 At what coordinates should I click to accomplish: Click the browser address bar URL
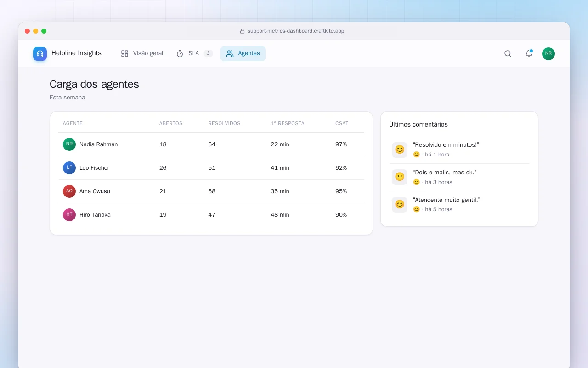tap(296, 31)
